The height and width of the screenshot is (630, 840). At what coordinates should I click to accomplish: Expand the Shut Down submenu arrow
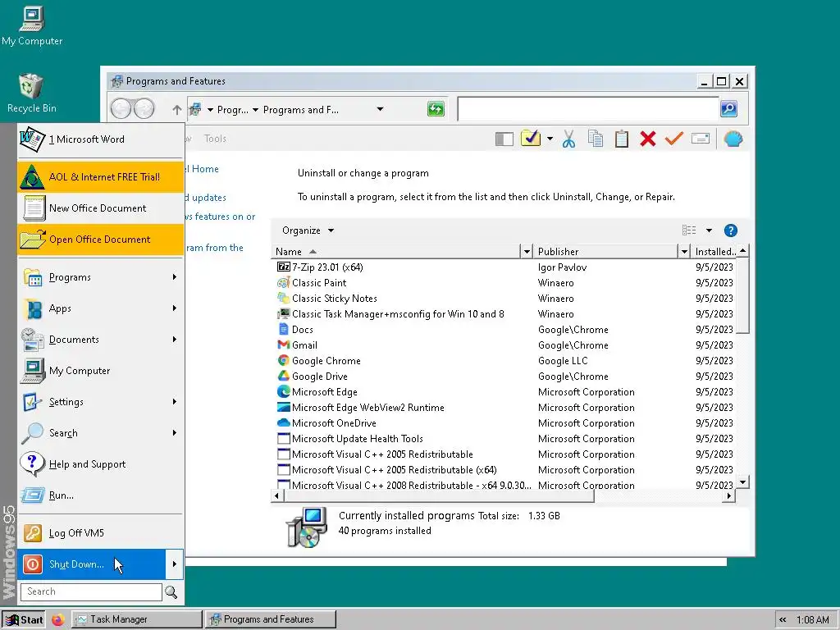point(175,564)
